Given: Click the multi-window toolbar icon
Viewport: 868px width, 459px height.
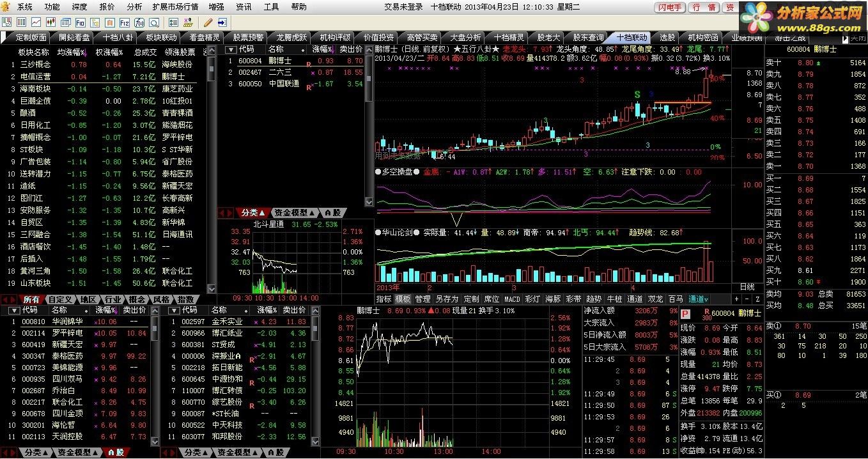Looking at the screenshot, I should (x=66, y=22).
